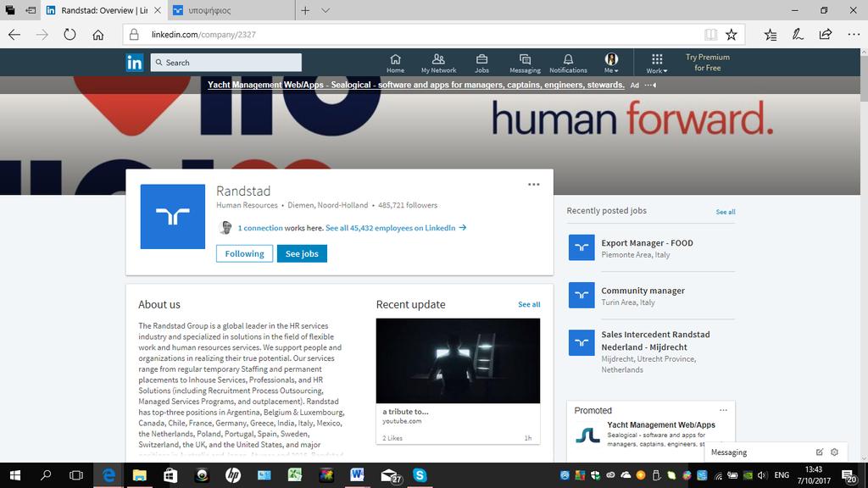Viewport: 868px width, 488px height.
Task: Open Windows Store from taskbar
Action: 170,475
